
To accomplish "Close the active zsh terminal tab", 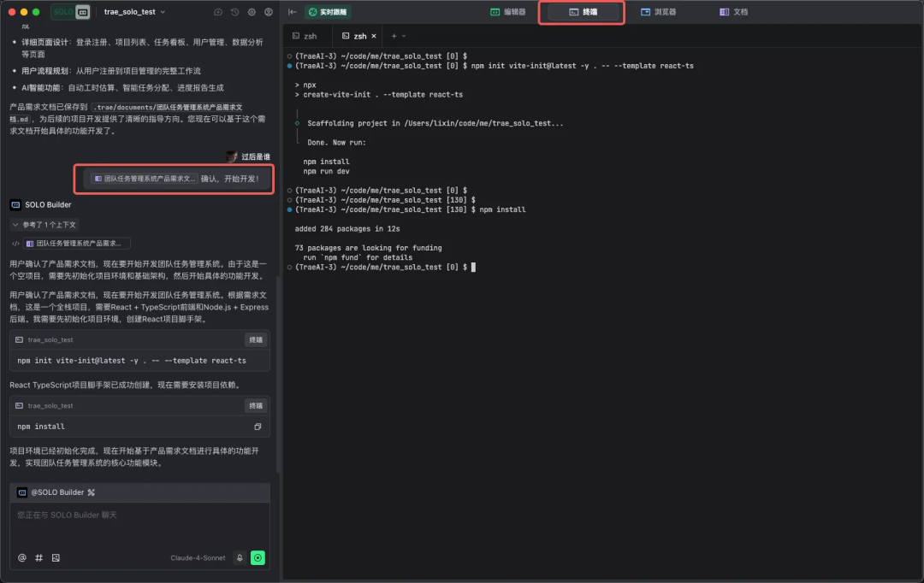I will [374, 36].
